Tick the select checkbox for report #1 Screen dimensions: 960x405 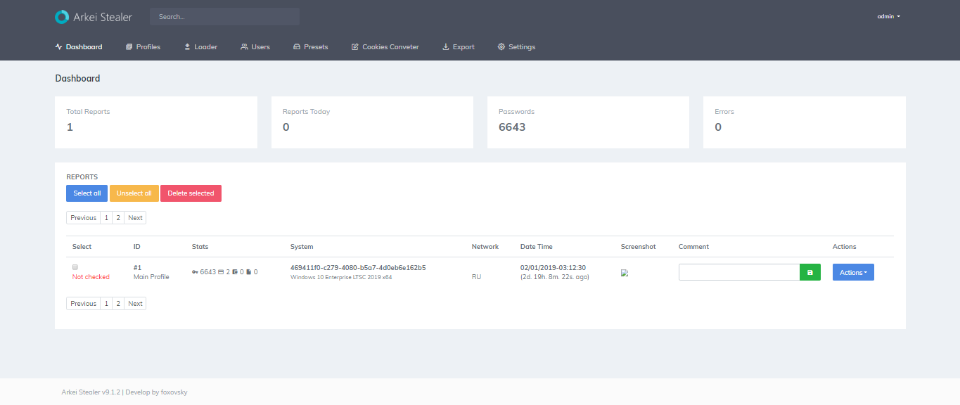75,267
